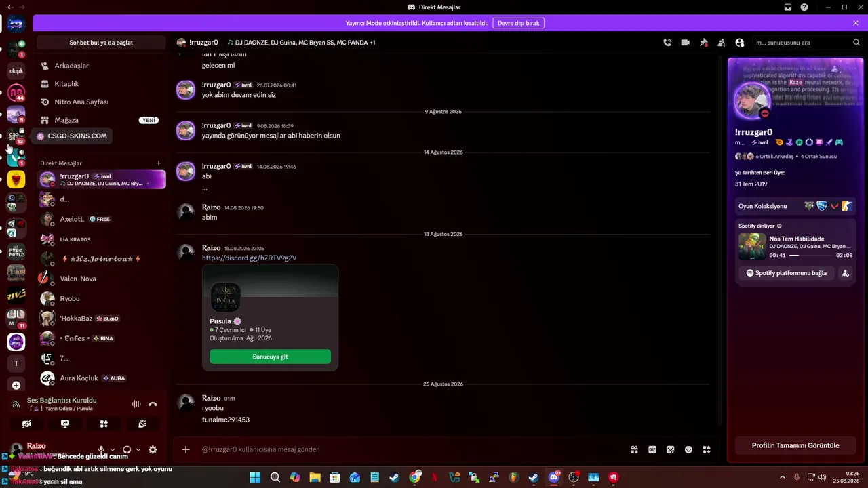Open apps launcher in message bar

[707, 449]
